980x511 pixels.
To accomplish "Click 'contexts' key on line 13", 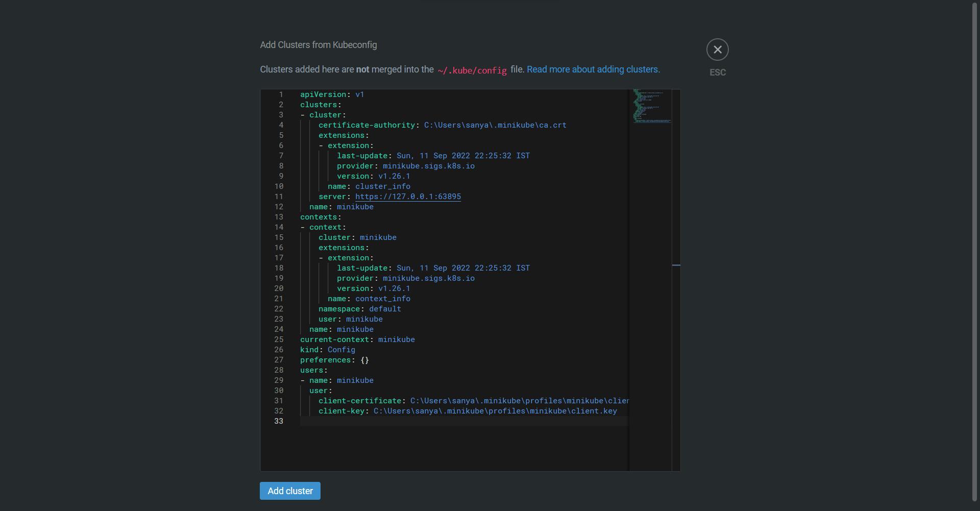I will tap(318, 217).
